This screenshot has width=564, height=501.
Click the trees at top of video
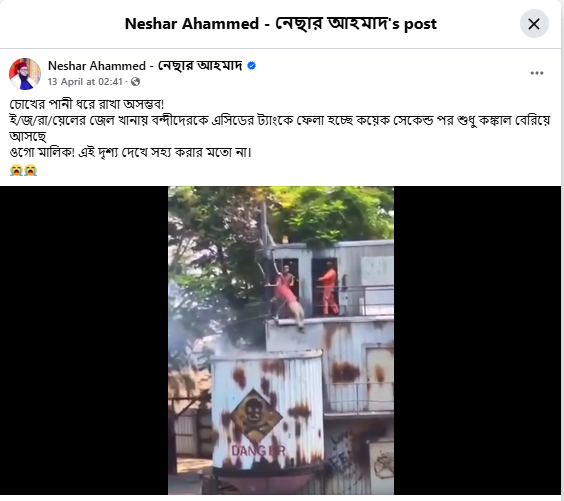pyautogui.click(x=281, y=215)
